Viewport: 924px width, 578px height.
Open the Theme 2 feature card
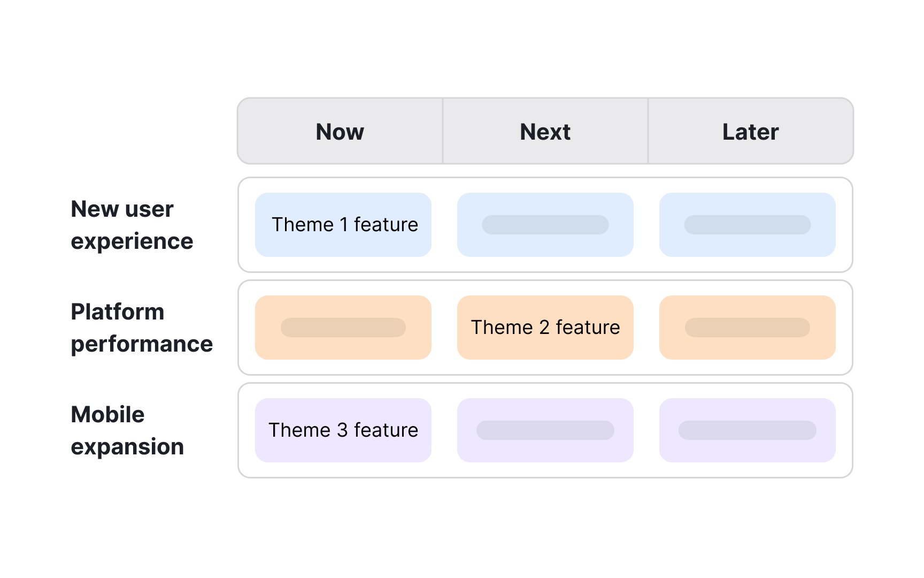[545, 328]
